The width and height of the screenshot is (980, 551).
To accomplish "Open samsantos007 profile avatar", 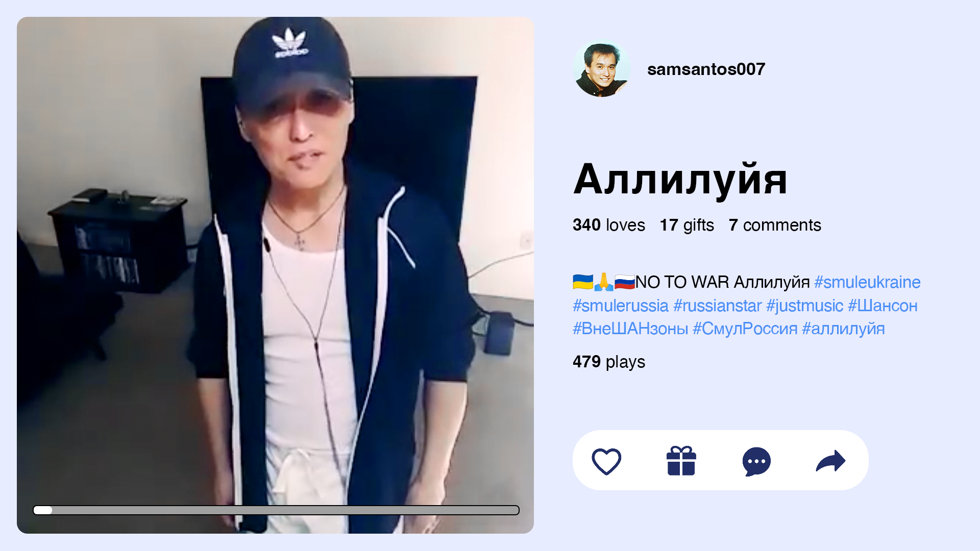I will pos(602,69).
